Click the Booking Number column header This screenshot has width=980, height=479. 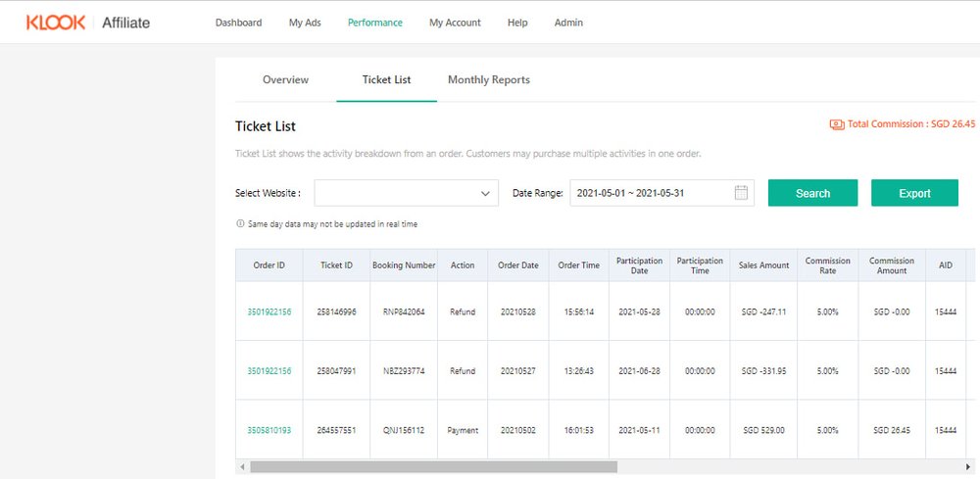(x=404, y=265)
